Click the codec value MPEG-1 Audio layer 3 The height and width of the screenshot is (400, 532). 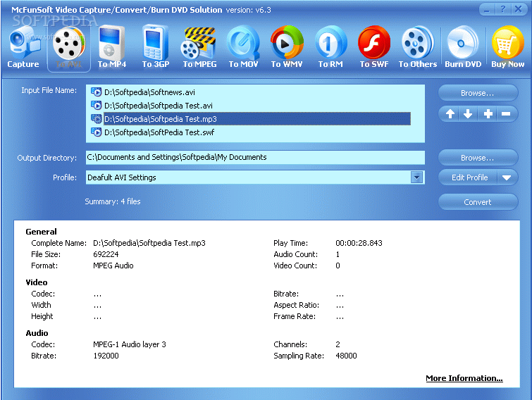[x=130, y=344]
